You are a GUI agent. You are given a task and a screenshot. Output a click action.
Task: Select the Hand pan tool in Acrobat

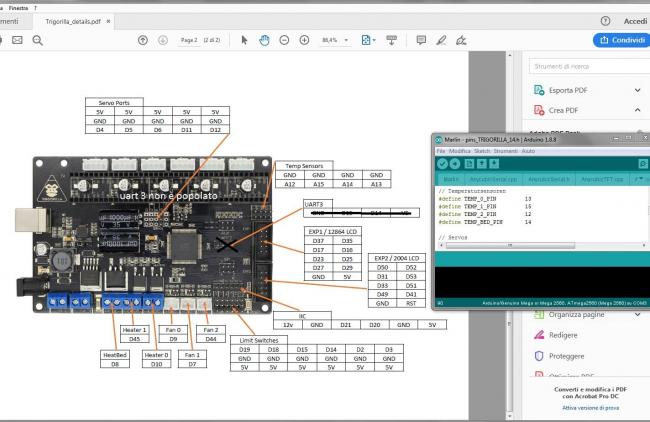point(264,39)
